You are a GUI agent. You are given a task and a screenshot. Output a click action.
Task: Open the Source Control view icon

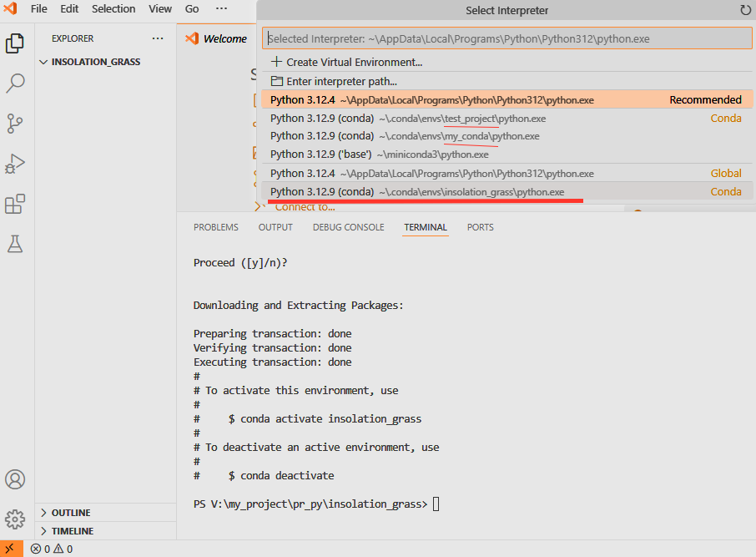pos(15,124)
